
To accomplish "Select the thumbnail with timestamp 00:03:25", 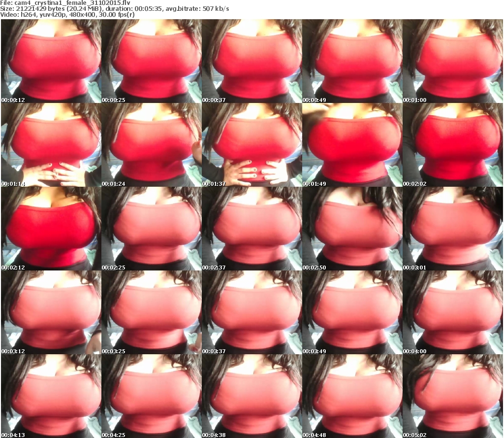I will (152, 312).
